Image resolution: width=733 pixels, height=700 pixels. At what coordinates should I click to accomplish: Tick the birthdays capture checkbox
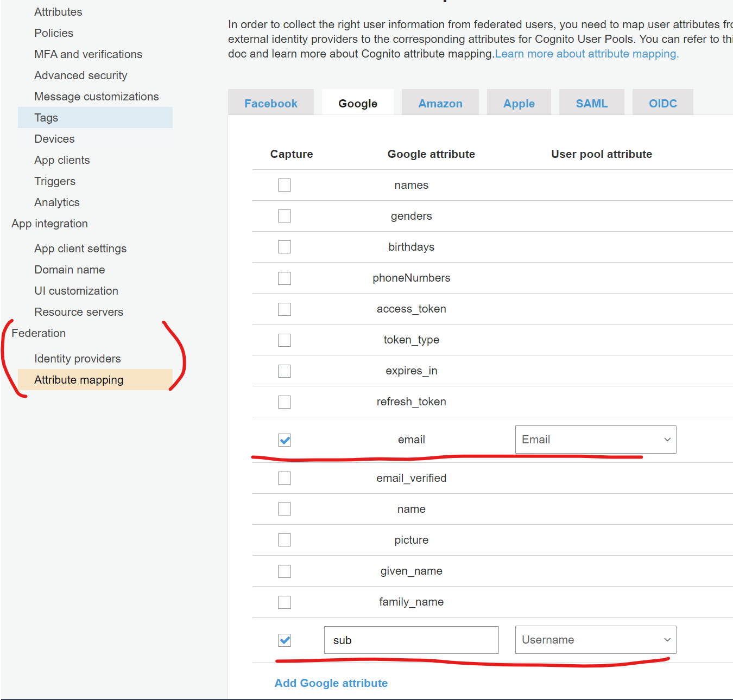coord(285,247)
